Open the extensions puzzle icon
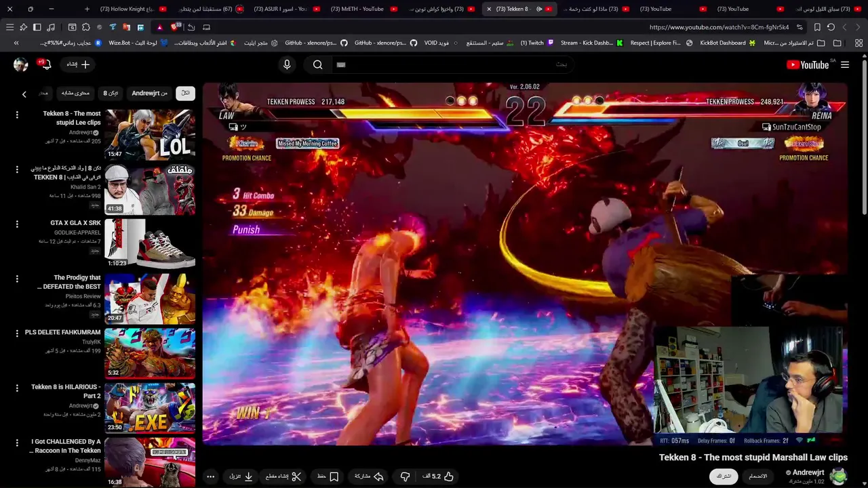 click(x=85, y=27)
